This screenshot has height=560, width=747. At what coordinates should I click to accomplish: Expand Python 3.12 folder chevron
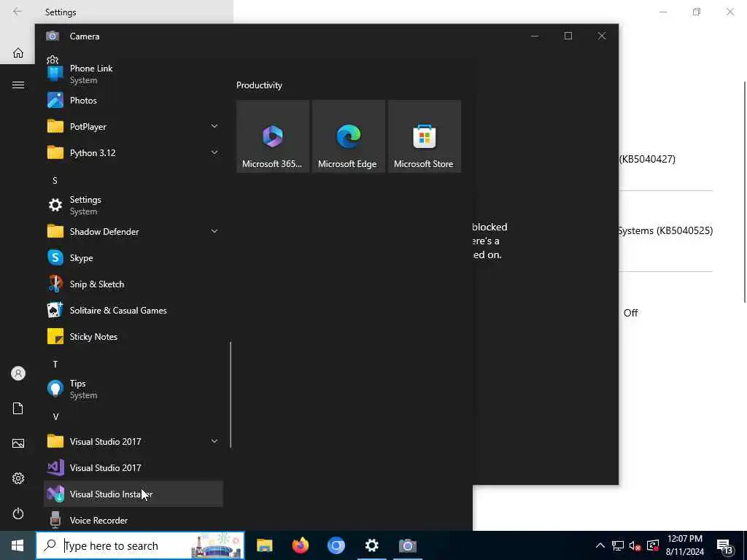point(214,152)
